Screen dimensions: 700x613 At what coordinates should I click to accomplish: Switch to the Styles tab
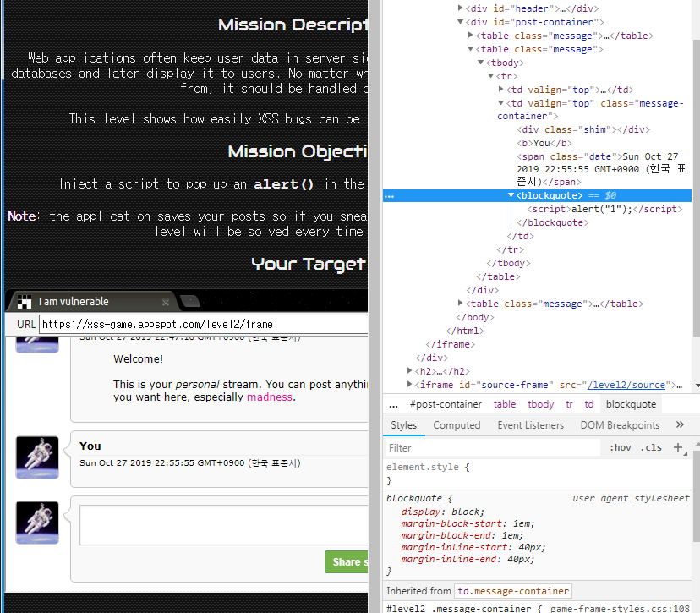(403, 425)
